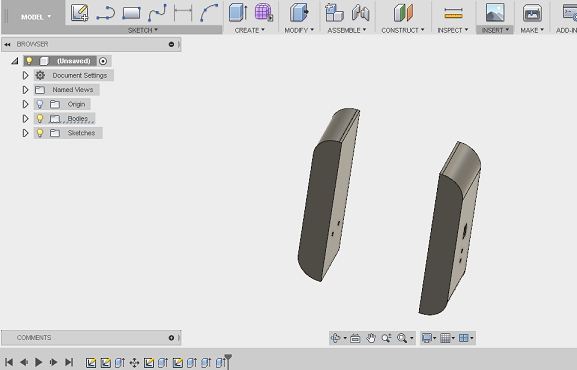Click the activate radio button beside (Unsaved)
The width and height of the screenshot is (577, 370).
(103, 61)
